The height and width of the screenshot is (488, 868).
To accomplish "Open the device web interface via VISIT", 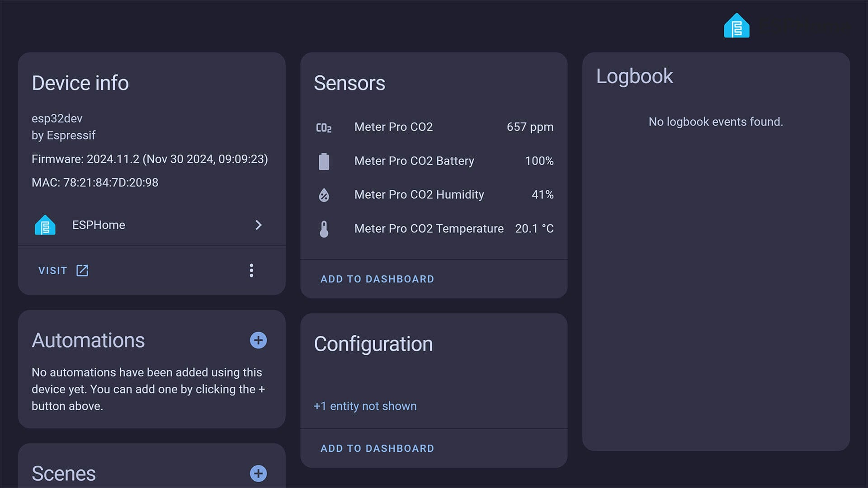I will tap(53, 270).
